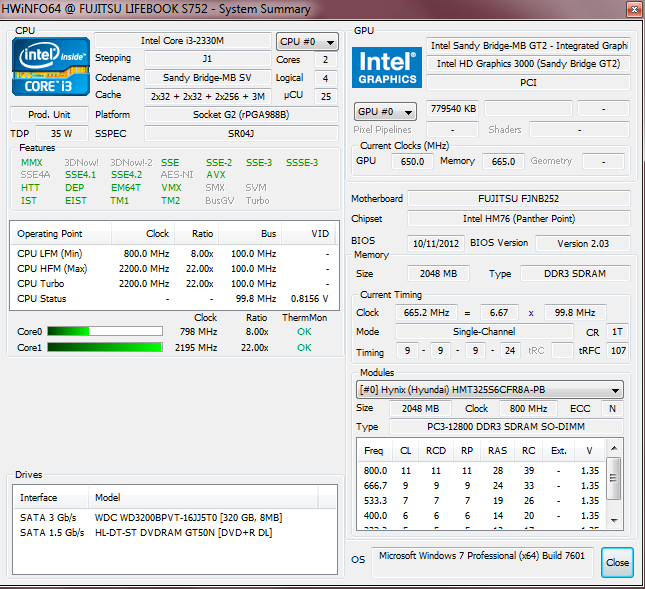Select the HL-DT-ST DVDRAM GT50N drive row
645x589 pixels.
coord(175,533)
